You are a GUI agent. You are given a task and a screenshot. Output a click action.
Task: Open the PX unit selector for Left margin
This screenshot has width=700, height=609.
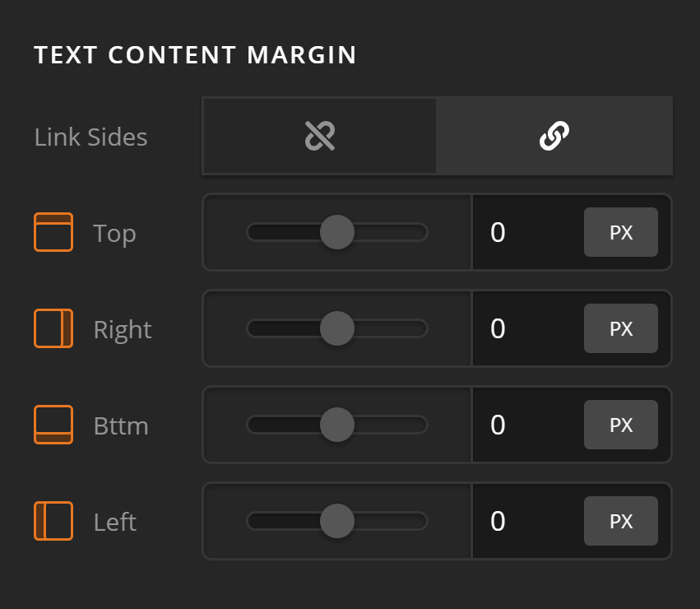click(621, 522)
